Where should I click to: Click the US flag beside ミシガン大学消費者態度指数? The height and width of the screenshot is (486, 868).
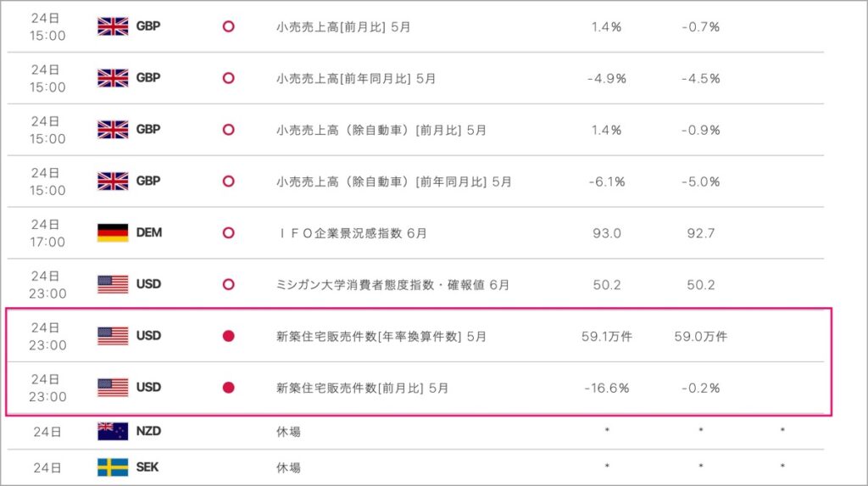pos(113,284)
